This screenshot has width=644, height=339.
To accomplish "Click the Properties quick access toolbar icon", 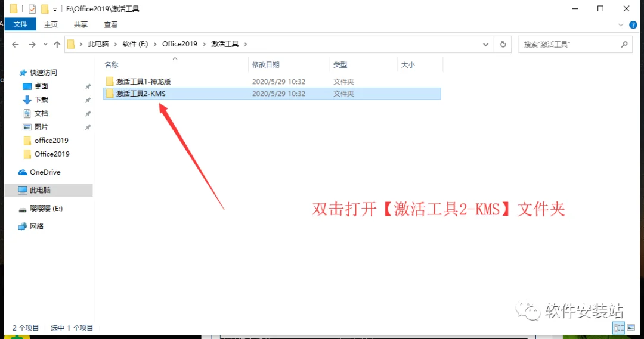I will tap(32, 8).
